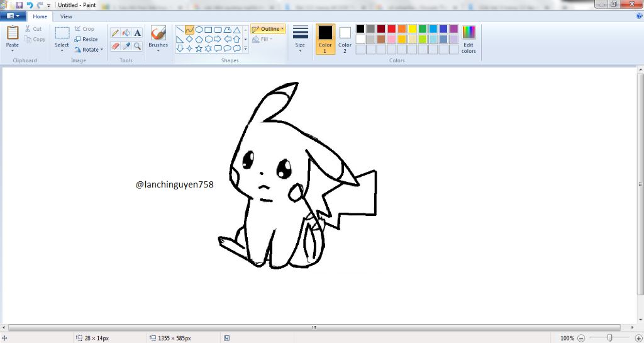Pick the Right triangle shape

coord(180,40)
